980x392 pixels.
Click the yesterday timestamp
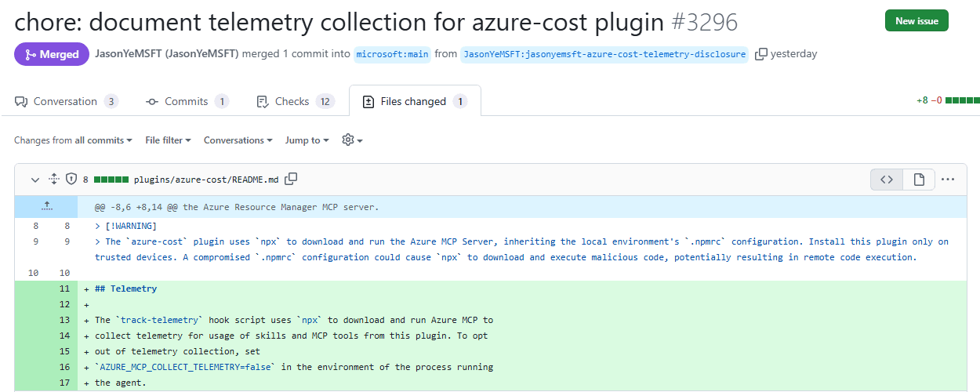(793, 54)
